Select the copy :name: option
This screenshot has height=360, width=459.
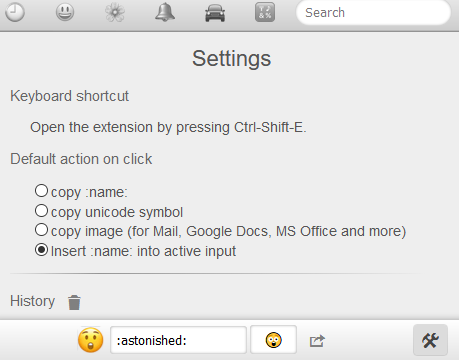[x=41, y=191]
